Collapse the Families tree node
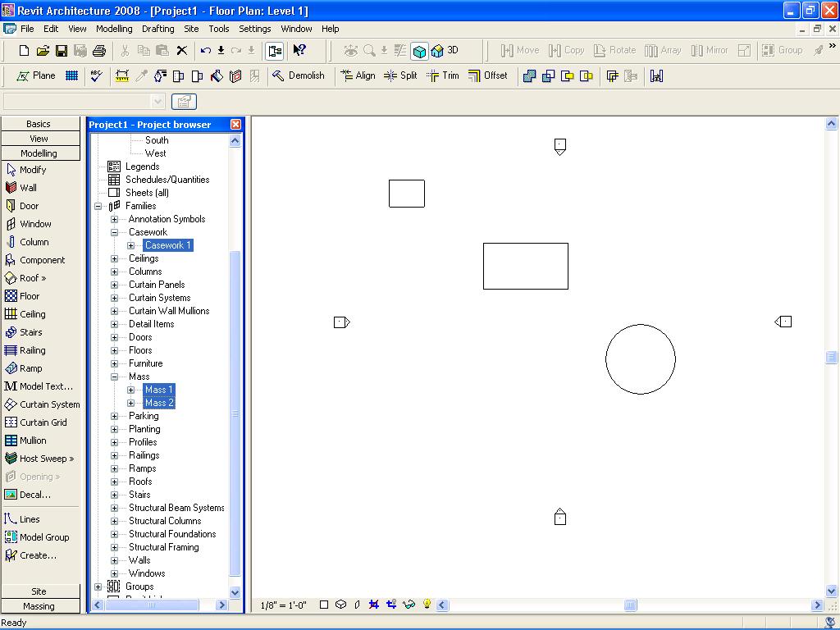Screen dimensions: 840x630 coord(98,206)
